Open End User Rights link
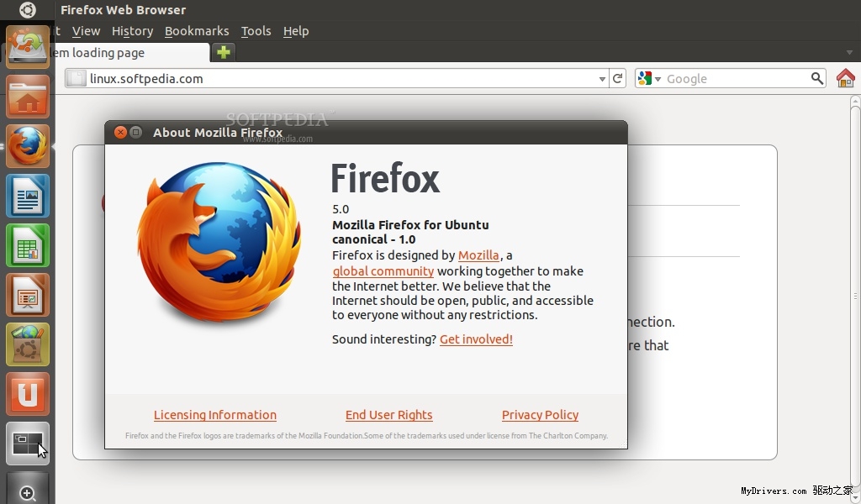This screenshot has width=861, height=504. (388, 415)
